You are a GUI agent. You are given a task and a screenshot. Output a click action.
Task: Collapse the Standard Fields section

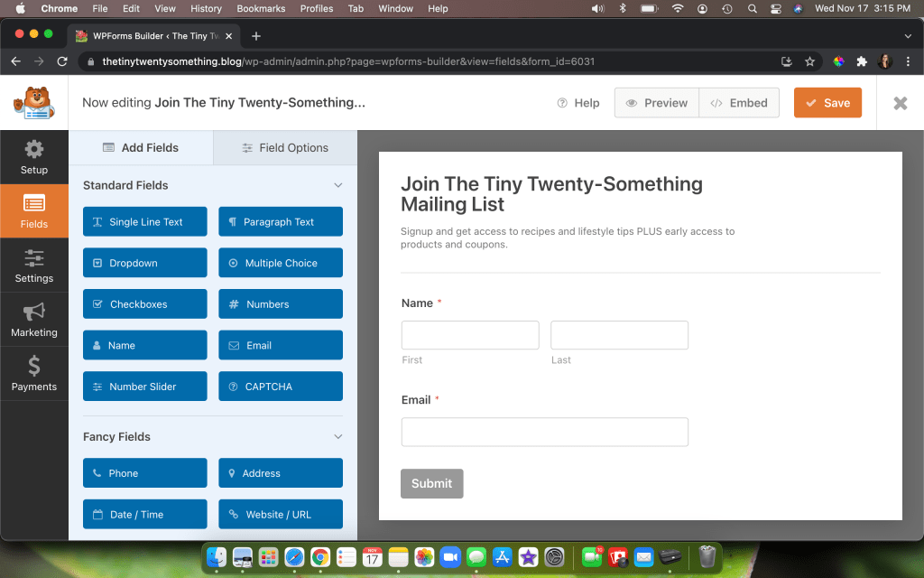tap(338, 185)
